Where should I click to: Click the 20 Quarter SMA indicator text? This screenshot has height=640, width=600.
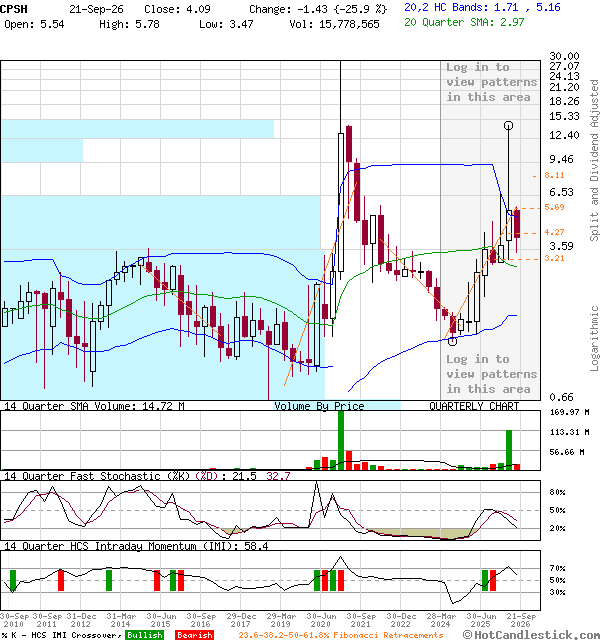pyautogui.click(x=464, y=22)
